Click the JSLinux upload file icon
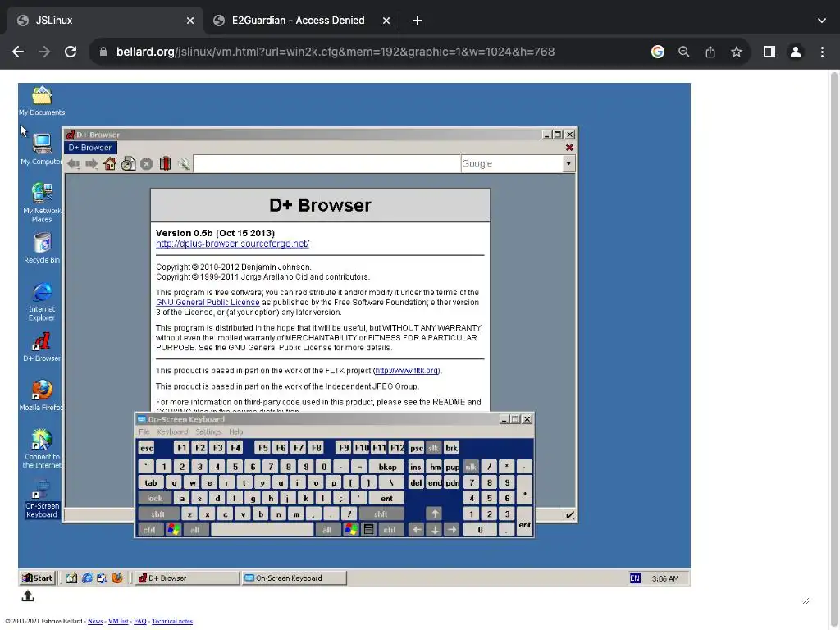Screen dimensions: 840x630 click(28, 596)
